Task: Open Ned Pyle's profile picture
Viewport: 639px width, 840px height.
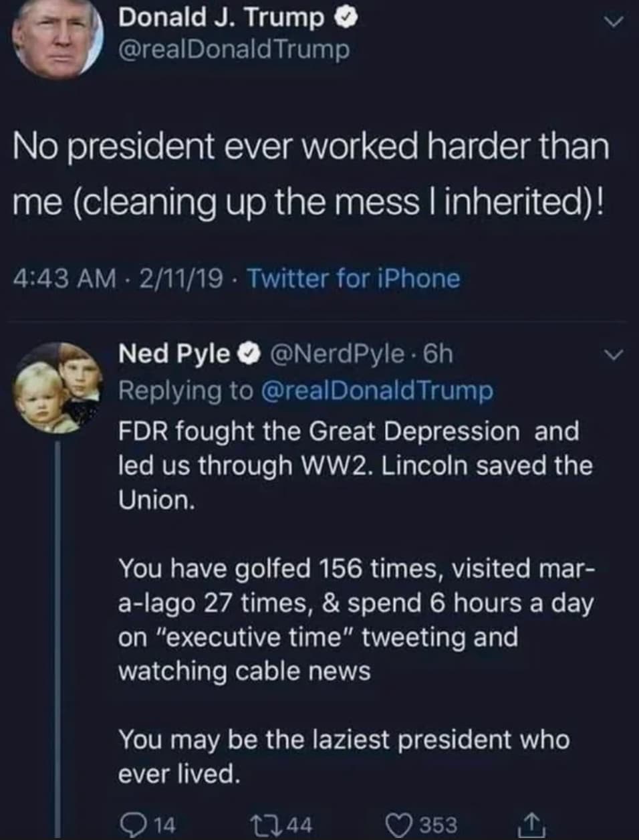Action: (x=58, y=388)
